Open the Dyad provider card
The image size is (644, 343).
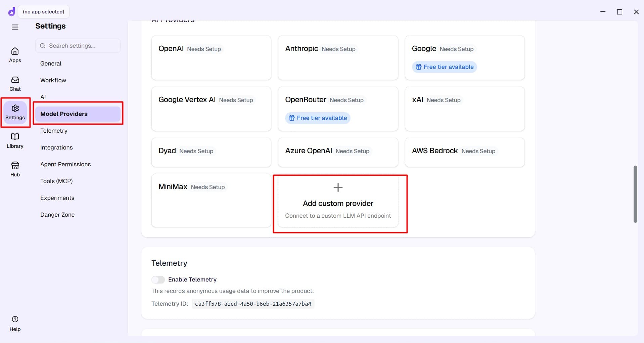coord(211,152)
